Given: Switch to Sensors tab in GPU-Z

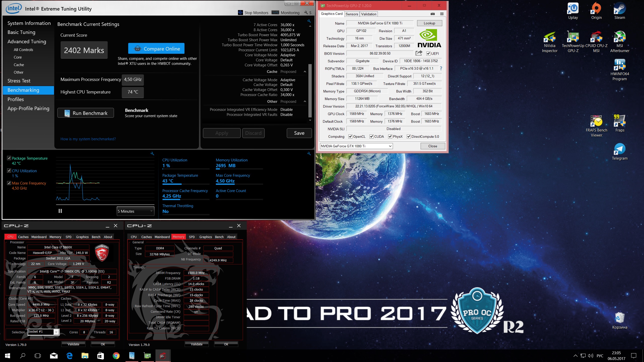Looking at the screenshot, I should (x=352, y=14).
